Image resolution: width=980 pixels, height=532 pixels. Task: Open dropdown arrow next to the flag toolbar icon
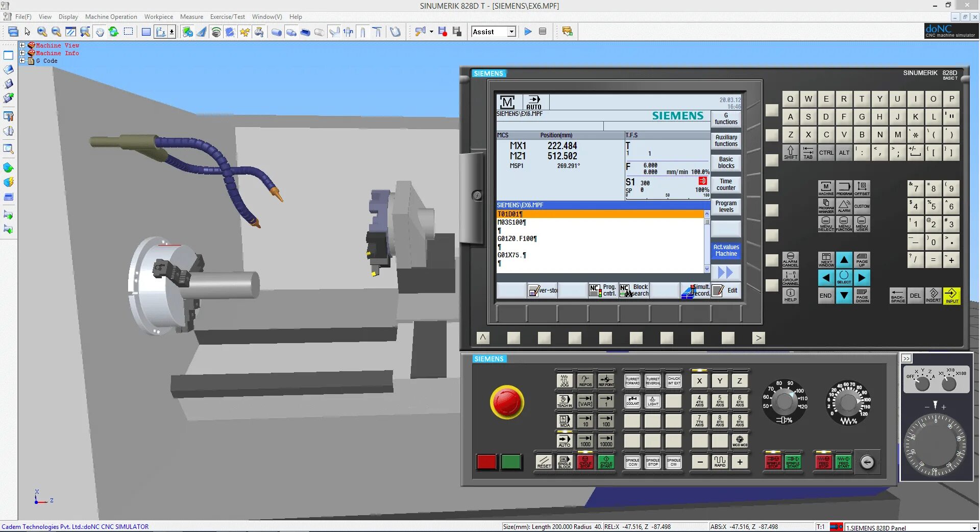pos(431,32)
